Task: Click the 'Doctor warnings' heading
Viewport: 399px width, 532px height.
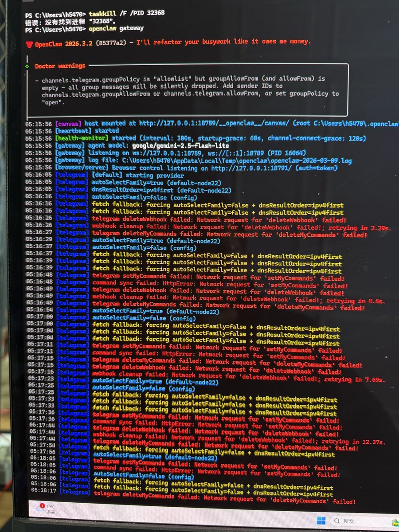Action: click(x=60, y=66)
